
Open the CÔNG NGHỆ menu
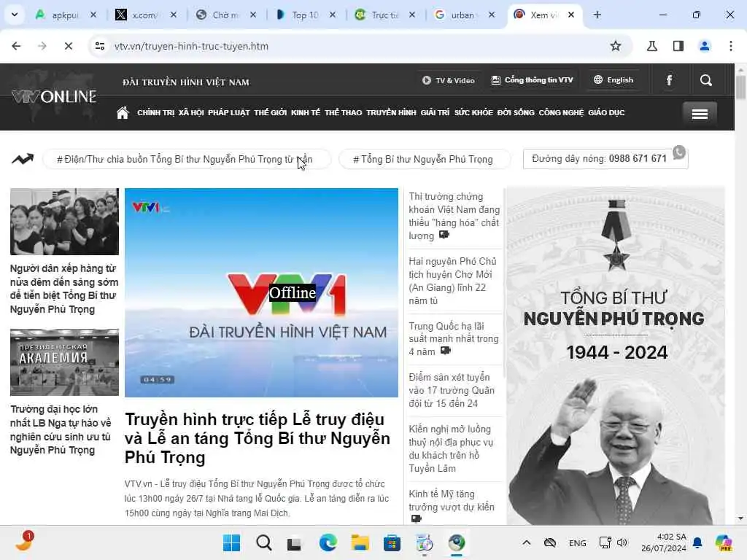pyautogui.click(x=561, y=113)
